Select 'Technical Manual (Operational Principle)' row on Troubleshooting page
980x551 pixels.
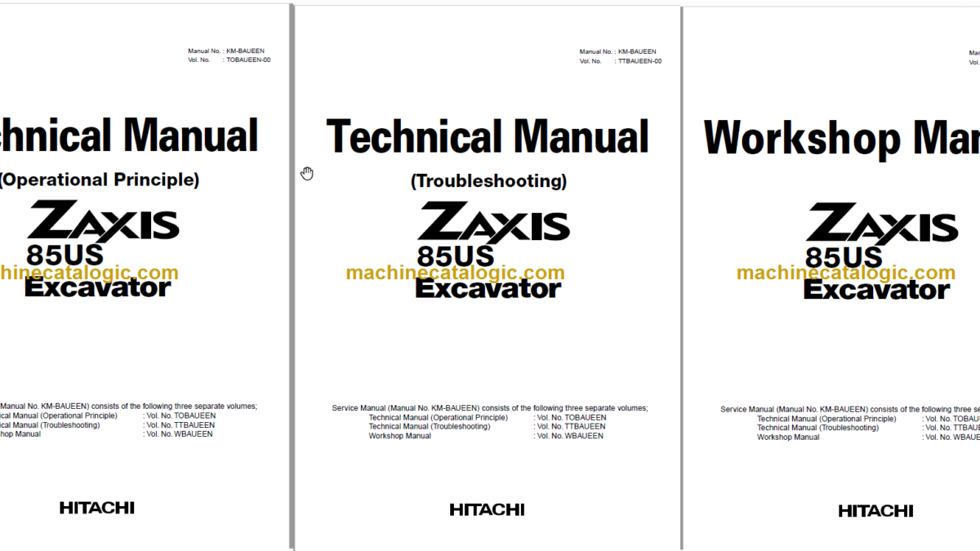click(438, 417)
